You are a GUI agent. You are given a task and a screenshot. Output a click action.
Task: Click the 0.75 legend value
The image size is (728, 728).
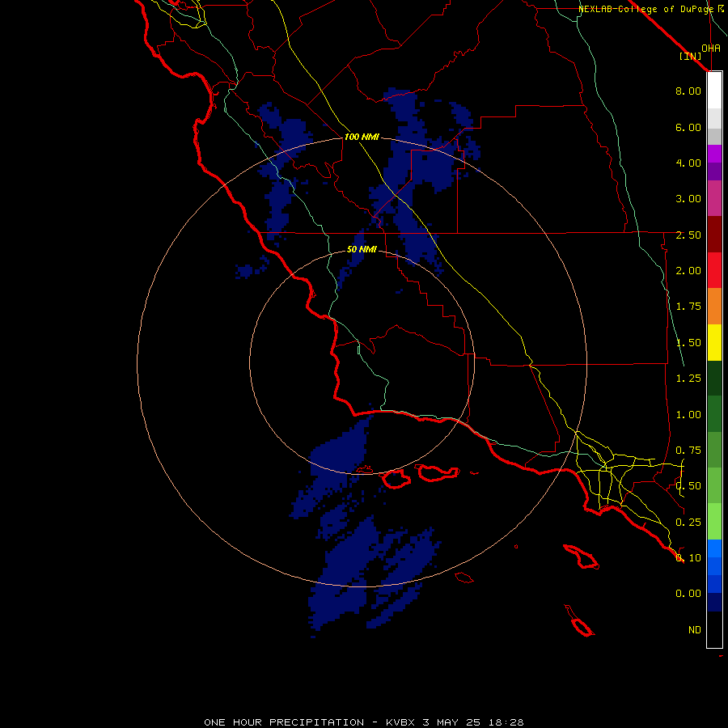pos(688,451)
